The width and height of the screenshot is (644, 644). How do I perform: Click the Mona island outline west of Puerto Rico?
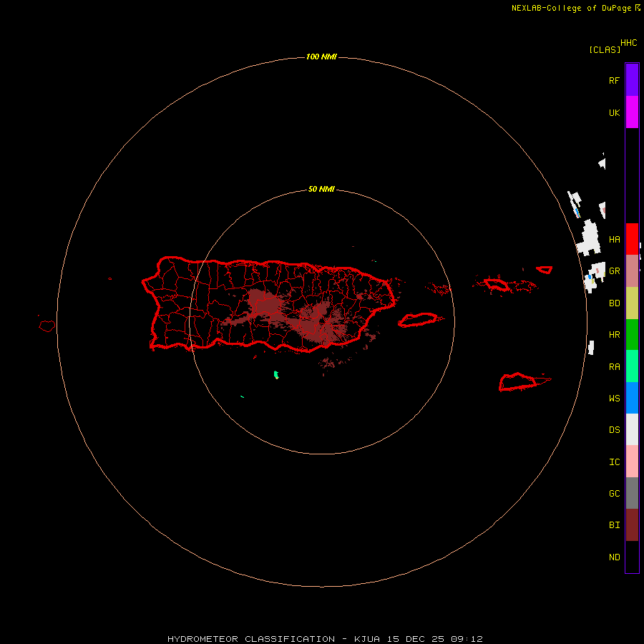47,326
